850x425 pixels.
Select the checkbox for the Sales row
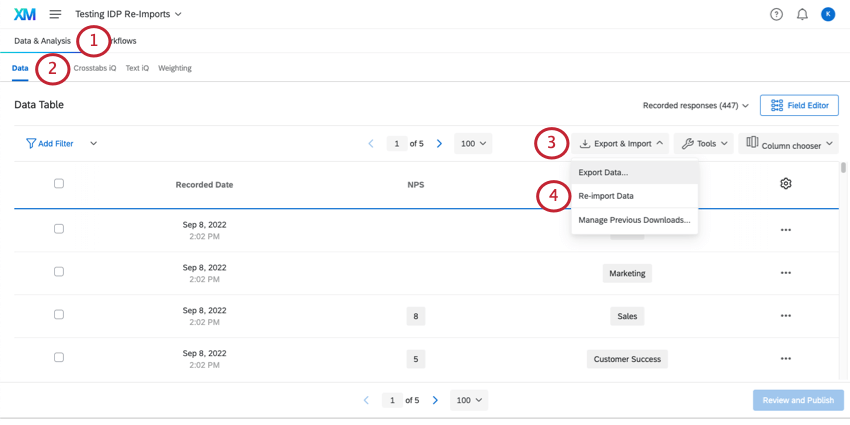pyautogui.click(x=59, y=314)
